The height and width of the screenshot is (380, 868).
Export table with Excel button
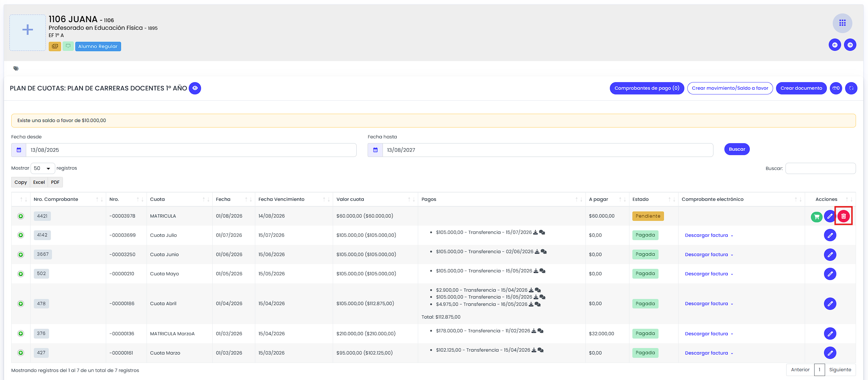[x=39, y=182]
